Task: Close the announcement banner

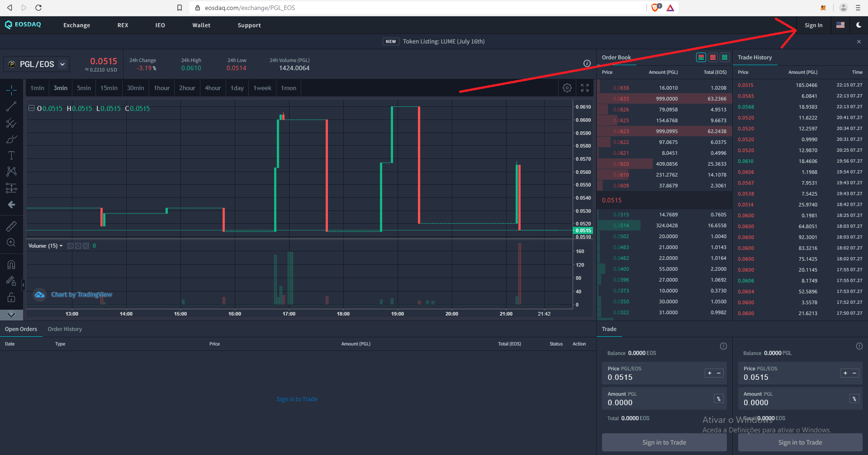Action: 859,42
